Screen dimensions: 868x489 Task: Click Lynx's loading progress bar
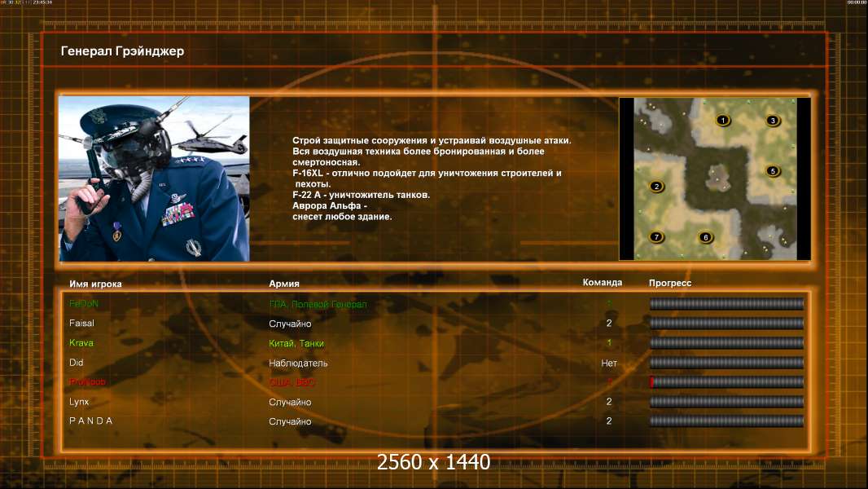[726, 402]
